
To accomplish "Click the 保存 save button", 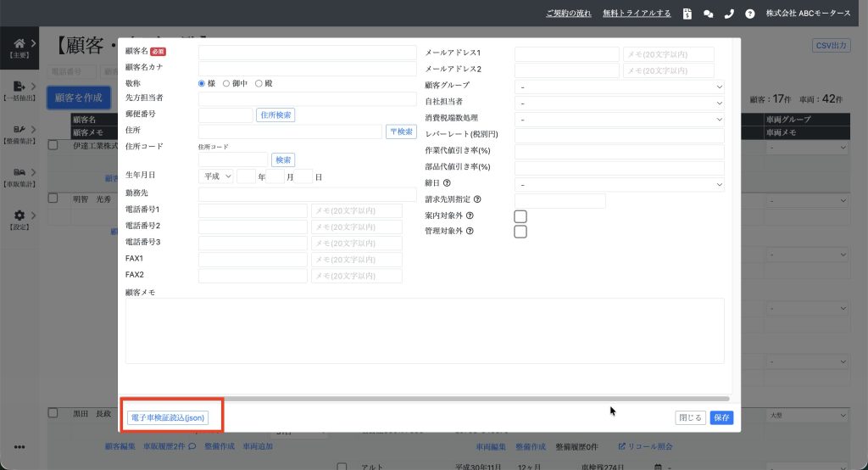I will click(x=721, y=417).
